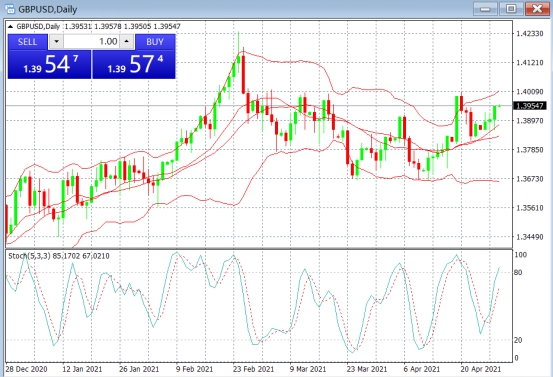Click the GBPUSD,Daily title bar text
Viewport: 553px width, 377px height.
pos(48,9)
